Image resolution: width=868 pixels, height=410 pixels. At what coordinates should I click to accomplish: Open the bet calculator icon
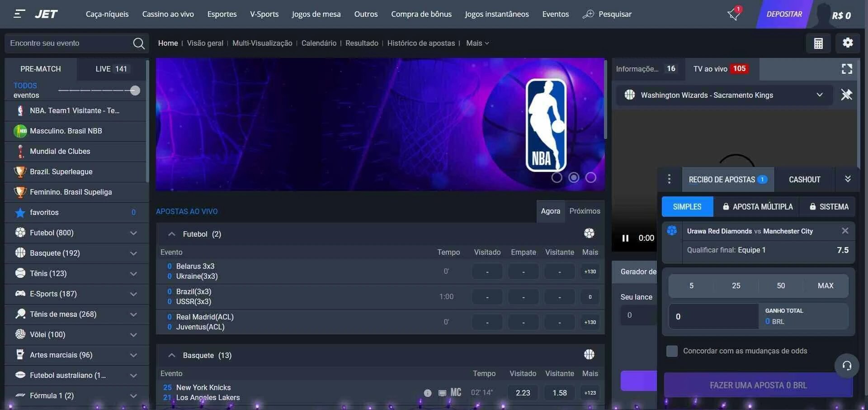click(818, 43)
